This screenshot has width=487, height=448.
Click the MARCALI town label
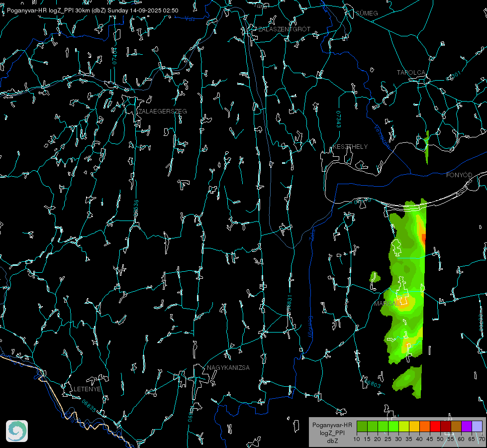[387, 304]
